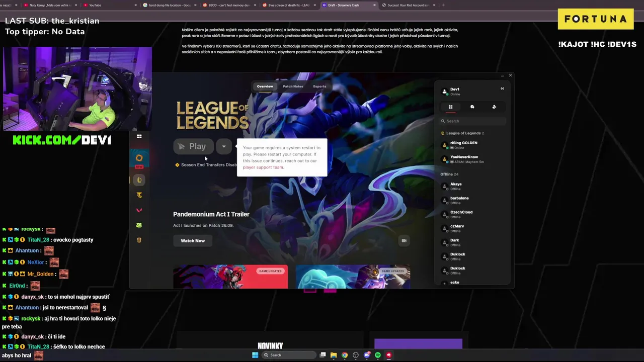The height and width of the screenshot is (362, 644).
Task: Click the warning icon beside Season End Transfers
Action: click(x=177, y=165)
